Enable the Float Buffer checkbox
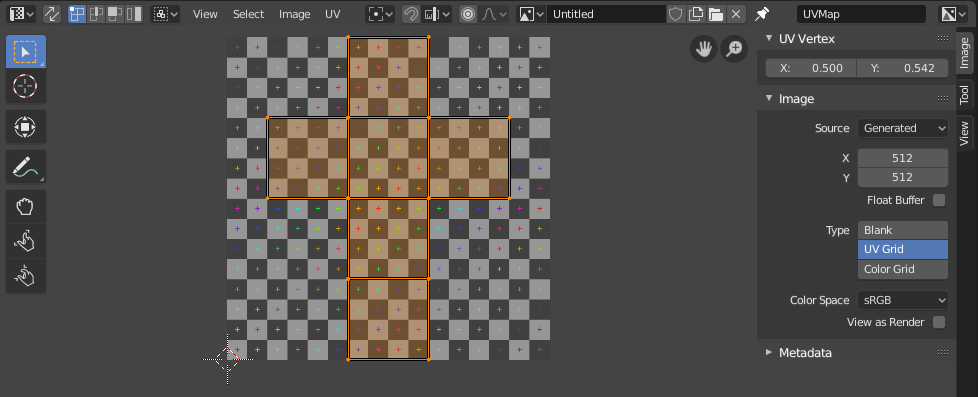This screenshot has width=978, height=397. (939, 200)
